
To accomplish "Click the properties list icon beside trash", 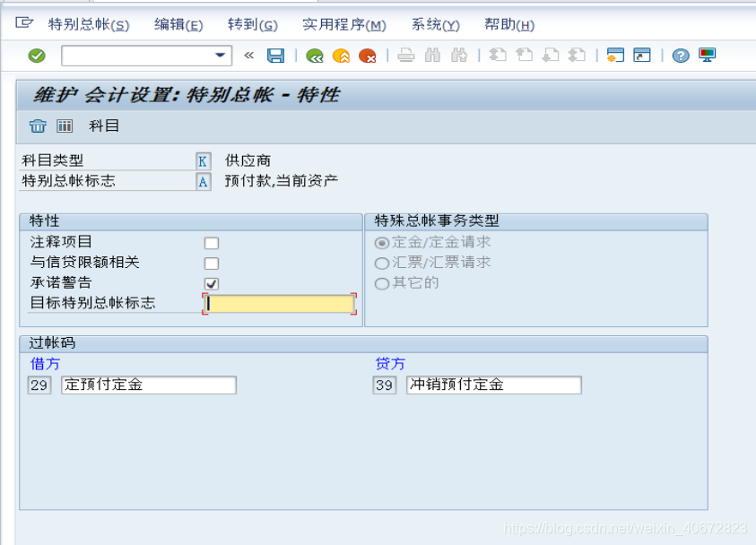I will click(65, 126).
